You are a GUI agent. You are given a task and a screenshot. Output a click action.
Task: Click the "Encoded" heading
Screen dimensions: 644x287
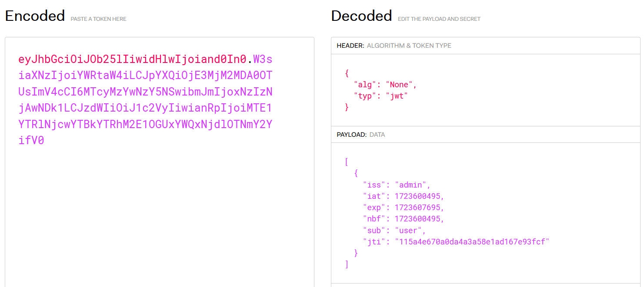point(35,16)
